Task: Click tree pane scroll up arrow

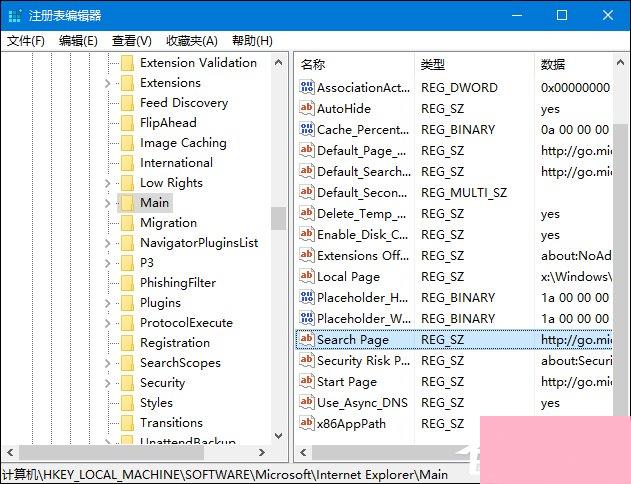Action: tap(278, 63)
